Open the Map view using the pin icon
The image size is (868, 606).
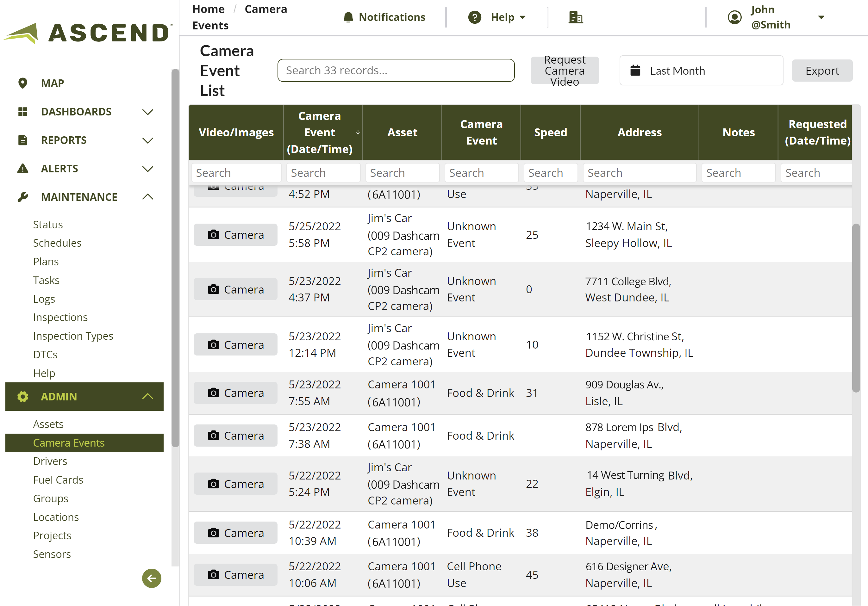pyautogui.click(x=23, y=83)
